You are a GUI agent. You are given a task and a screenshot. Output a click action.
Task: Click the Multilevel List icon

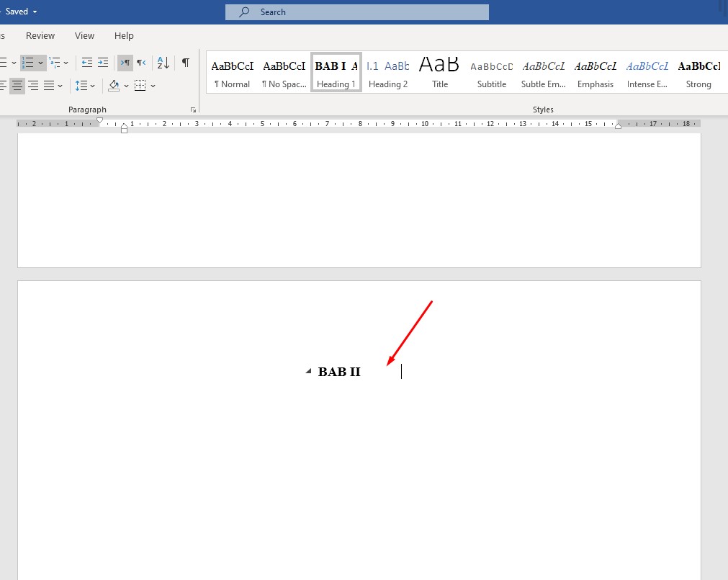click(x=55, y=63)
